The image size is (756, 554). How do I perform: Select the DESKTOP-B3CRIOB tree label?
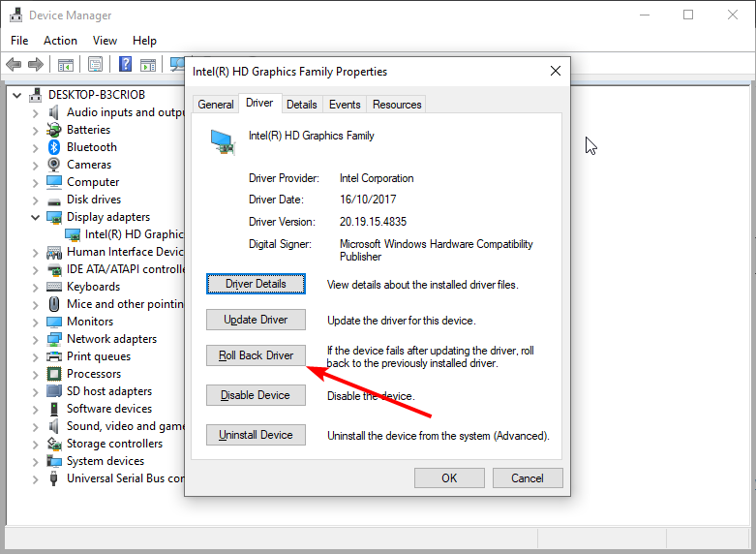click(x=97, y=95)
